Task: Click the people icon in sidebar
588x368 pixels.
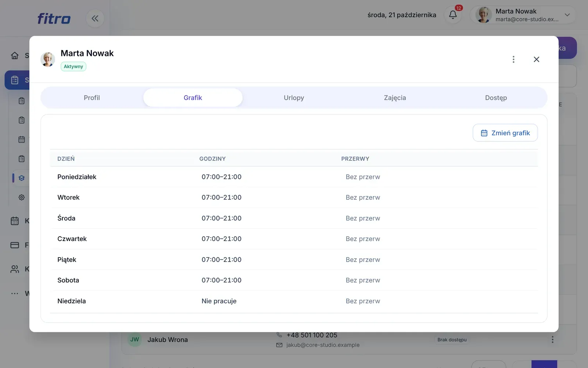Action: click(15, 269)
